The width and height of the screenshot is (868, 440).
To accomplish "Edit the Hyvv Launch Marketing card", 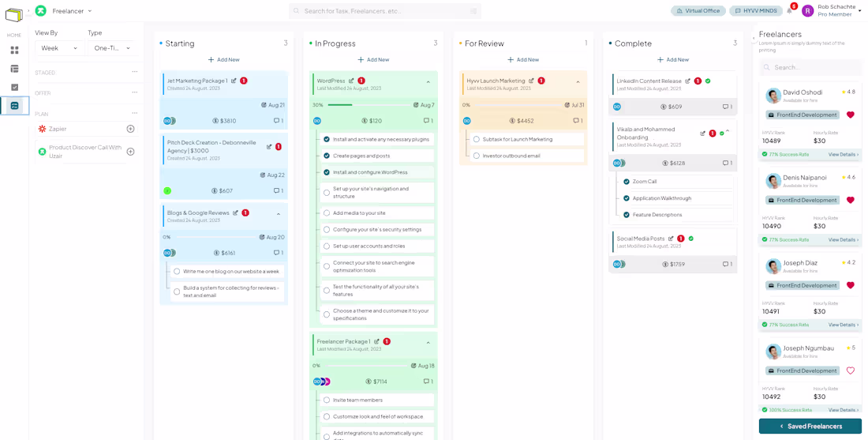I will 531,81.
